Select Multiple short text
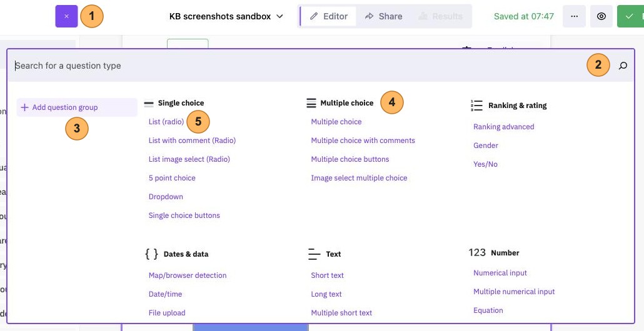This screenshot has height=331, width=644. click(x=342, y=312)
